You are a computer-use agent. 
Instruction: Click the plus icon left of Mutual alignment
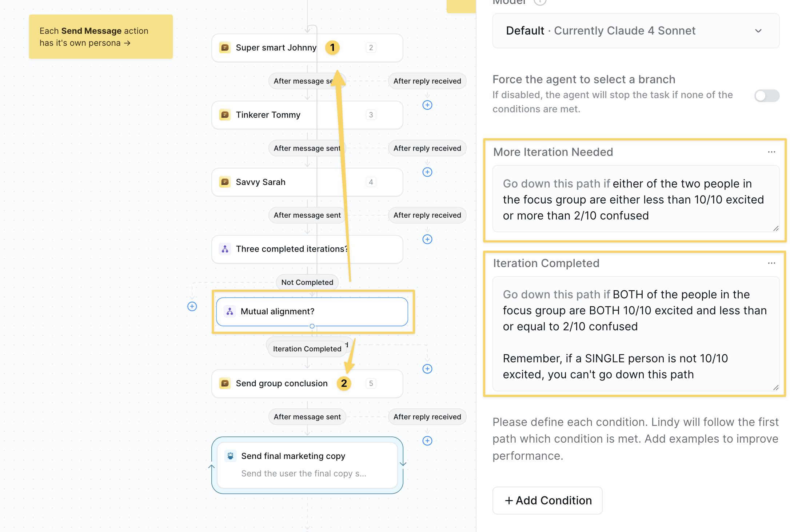(192, 306)
